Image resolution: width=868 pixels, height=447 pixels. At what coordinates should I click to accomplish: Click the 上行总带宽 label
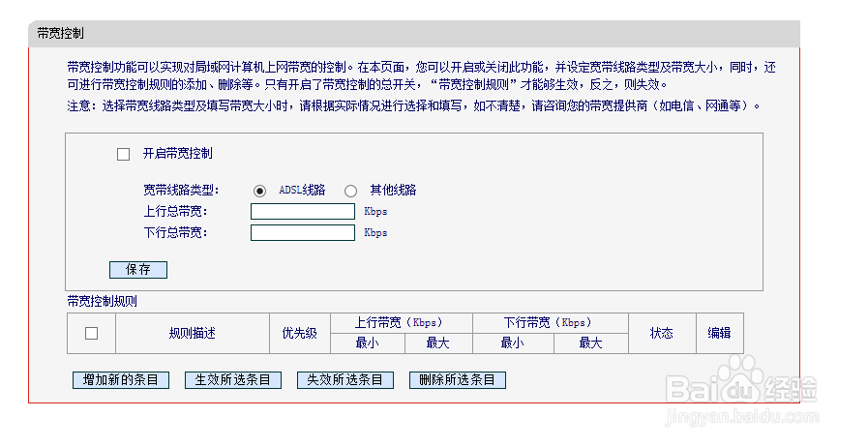tap(175, 211)
